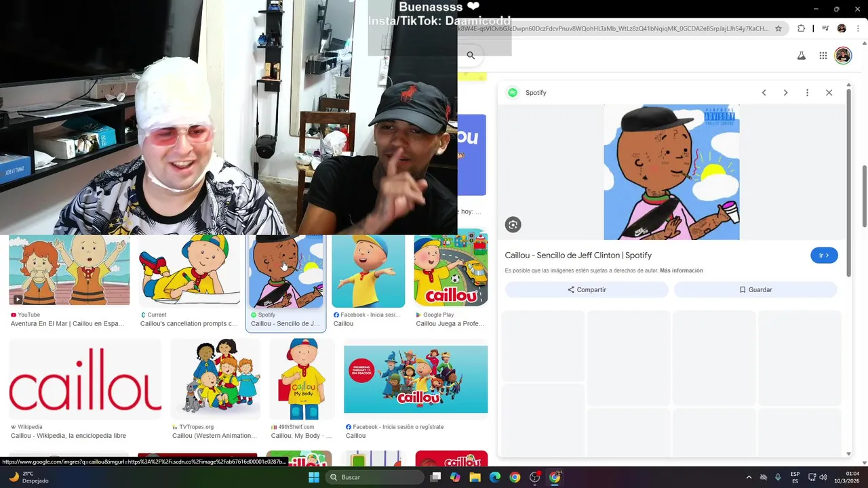
Task: Open Google Search Labs flask icon
Action: click(x=802, y=56)
